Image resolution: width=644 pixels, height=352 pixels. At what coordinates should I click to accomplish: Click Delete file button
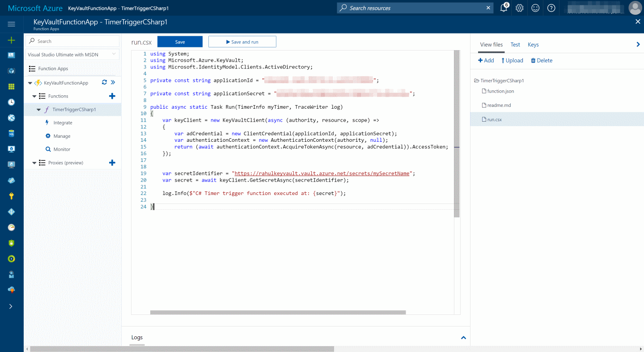tap(542, 60)
